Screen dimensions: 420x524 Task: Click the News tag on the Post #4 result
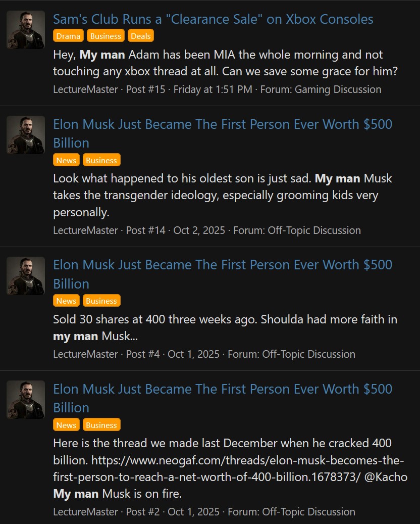66,301
